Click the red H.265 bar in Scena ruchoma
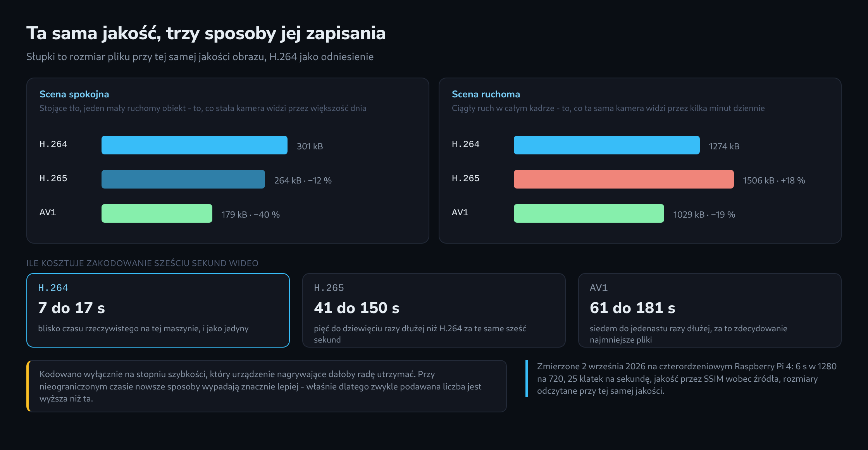The width and height of the screenshot is (868, 450). point(624,179)
